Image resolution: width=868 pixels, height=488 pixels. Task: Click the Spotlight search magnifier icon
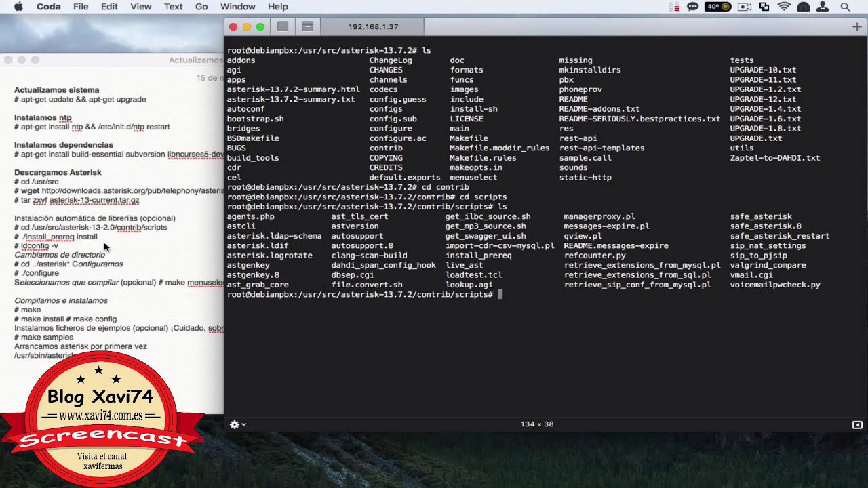845,7
